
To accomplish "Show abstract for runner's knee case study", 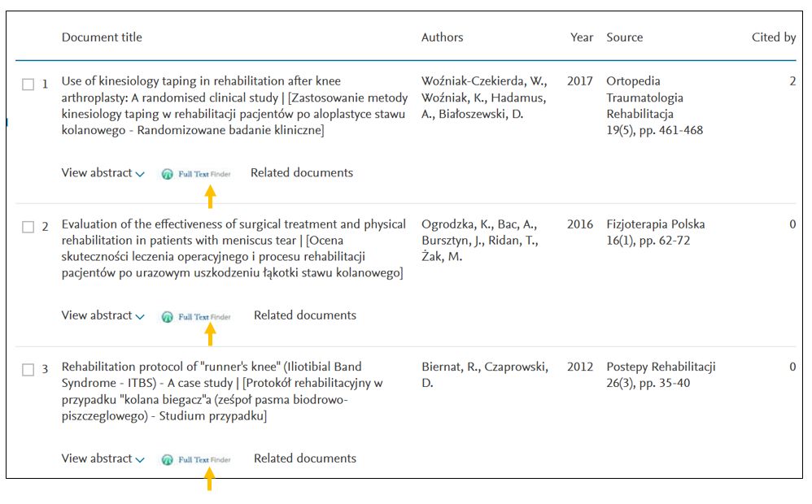I will pyautogui.click(x=103, y=459).
